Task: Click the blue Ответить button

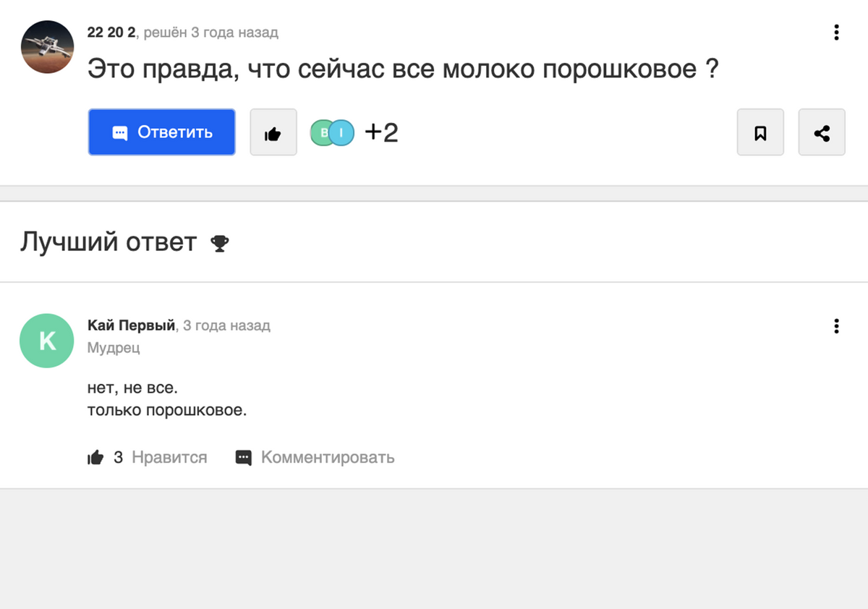Action: [x=162, y=132]
